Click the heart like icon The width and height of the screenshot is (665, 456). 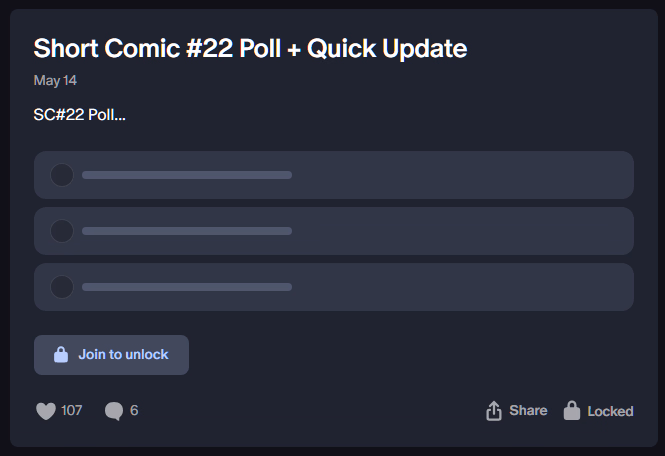pos(46,411)
